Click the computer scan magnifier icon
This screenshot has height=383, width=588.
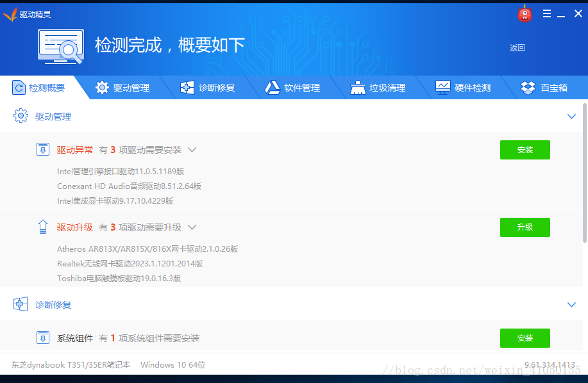[61, 46]
